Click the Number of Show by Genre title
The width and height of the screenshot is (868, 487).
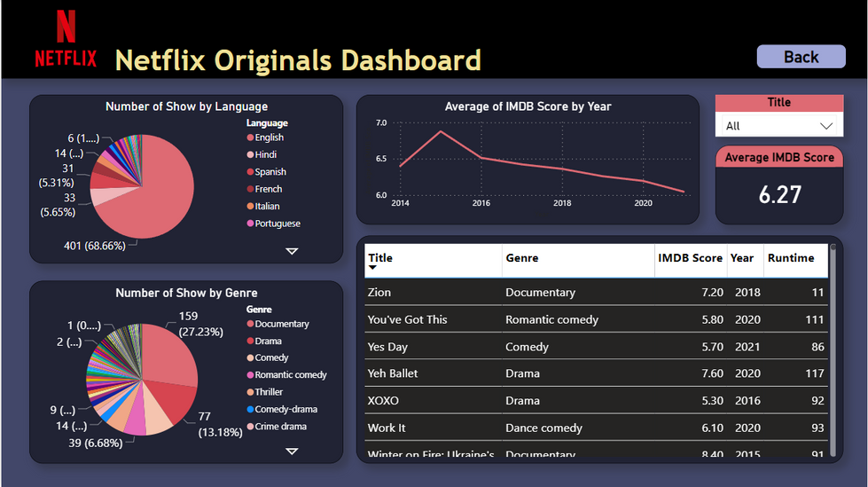tap(186, 293)
